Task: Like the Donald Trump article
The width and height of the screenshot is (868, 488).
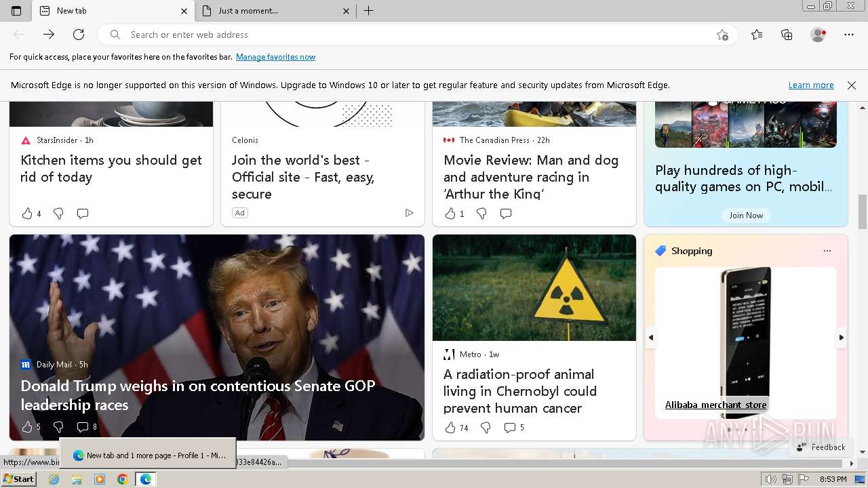Action: (x=27, y=427)
